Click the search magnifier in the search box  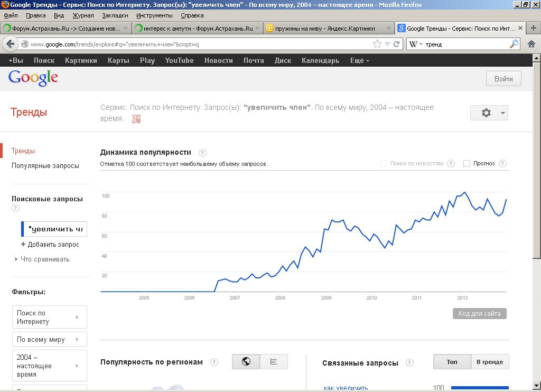coord(514,44)
